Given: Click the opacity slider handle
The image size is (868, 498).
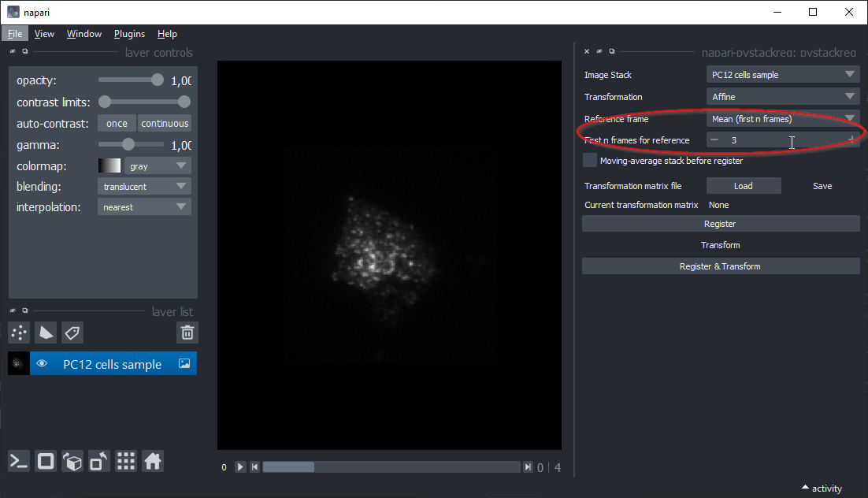Looking at the screenshot, I should pos(158,80).
